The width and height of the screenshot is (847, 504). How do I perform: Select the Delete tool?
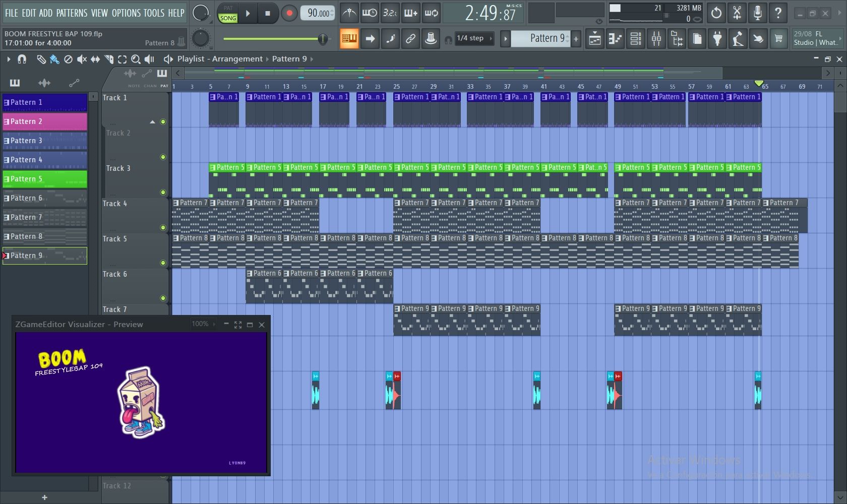(68, 59)
